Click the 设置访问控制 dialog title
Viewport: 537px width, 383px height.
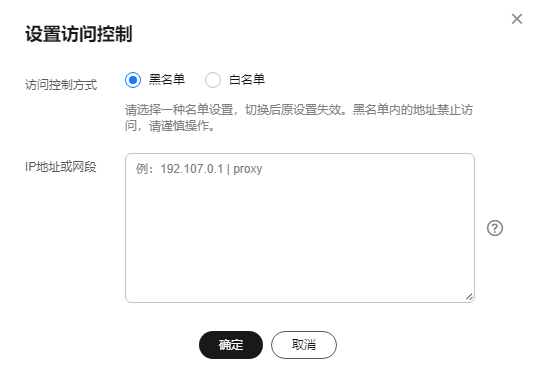tap(79, 34)
